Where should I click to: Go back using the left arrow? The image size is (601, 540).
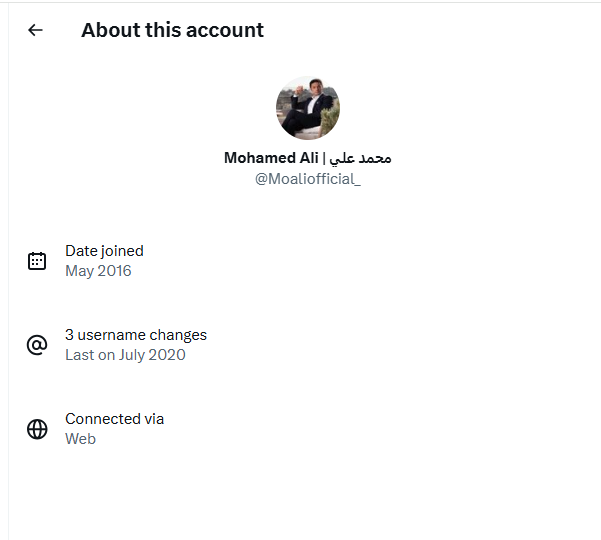click(36, 30)
